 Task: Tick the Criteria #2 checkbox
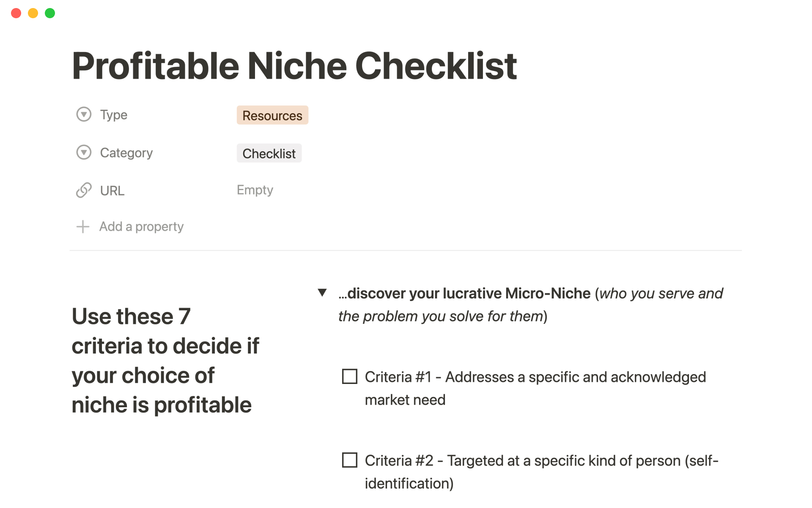349,460
